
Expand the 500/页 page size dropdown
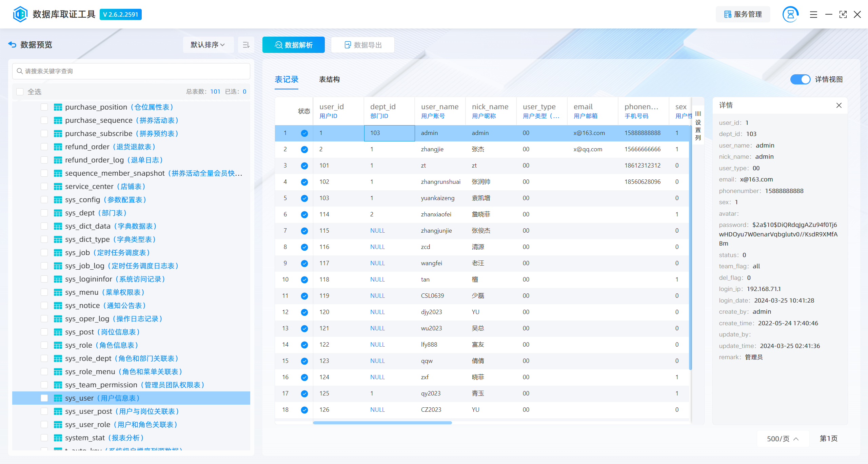783,439
